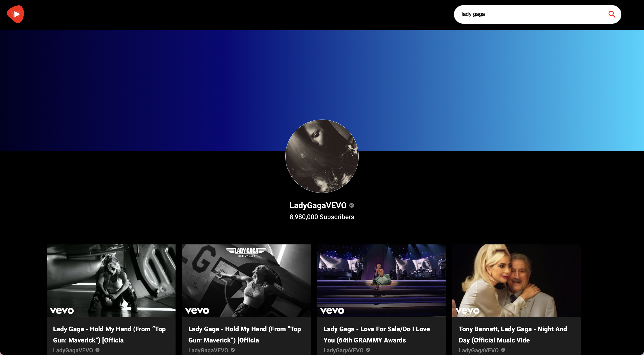Click the red play logo icon
Viewport: 644px width, 355px height.
[15, 14]
